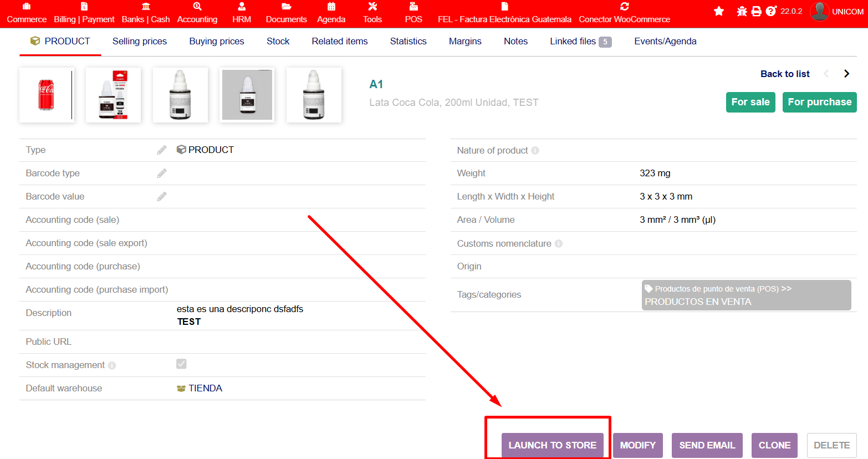Open the Commerce top menu
Image resolution: width=868 pixels, height=459 pixels.
(27, 13)
